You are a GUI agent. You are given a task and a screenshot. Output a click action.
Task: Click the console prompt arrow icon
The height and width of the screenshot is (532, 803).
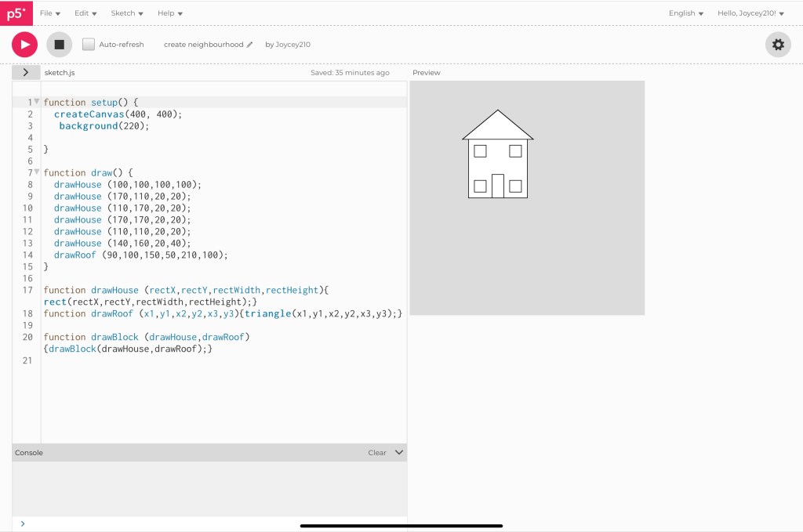[x=22, y=523]
